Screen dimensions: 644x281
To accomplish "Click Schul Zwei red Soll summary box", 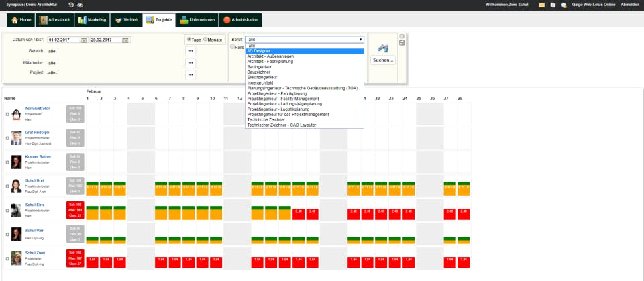I will pos(75,258).
